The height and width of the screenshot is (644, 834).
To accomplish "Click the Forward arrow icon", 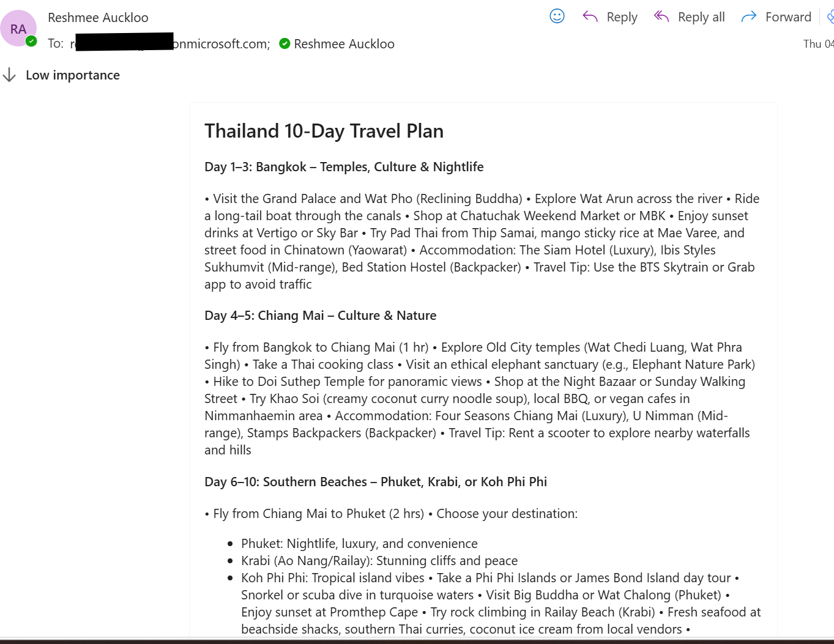I will (x=748, y=17).
